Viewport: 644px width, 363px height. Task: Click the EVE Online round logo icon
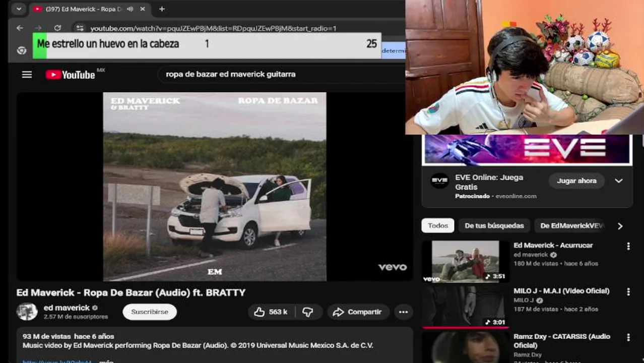[x=439, y=180]
